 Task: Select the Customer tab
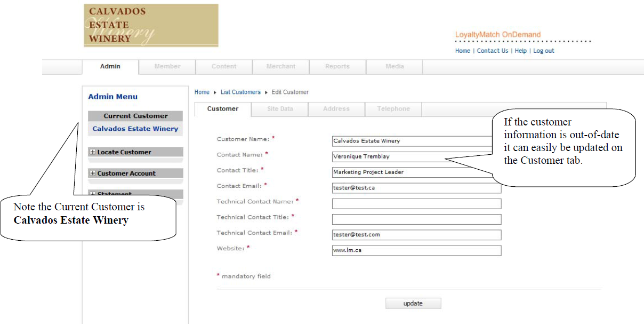222,109
